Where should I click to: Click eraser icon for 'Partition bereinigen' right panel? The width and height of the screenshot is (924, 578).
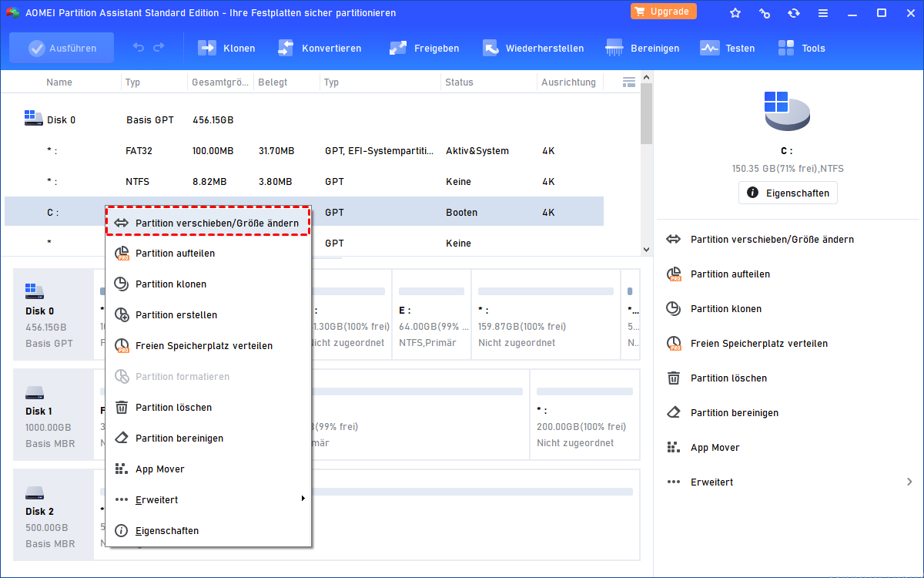pos(674,412)
